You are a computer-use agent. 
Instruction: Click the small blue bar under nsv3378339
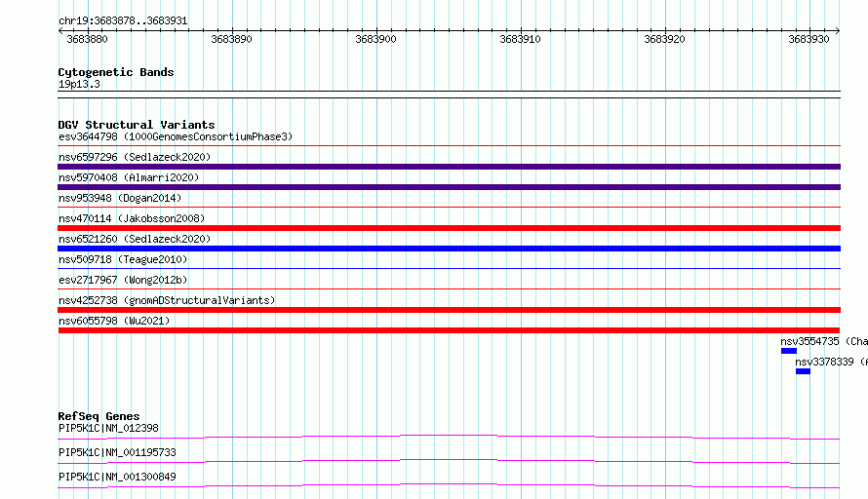(803, 371)
